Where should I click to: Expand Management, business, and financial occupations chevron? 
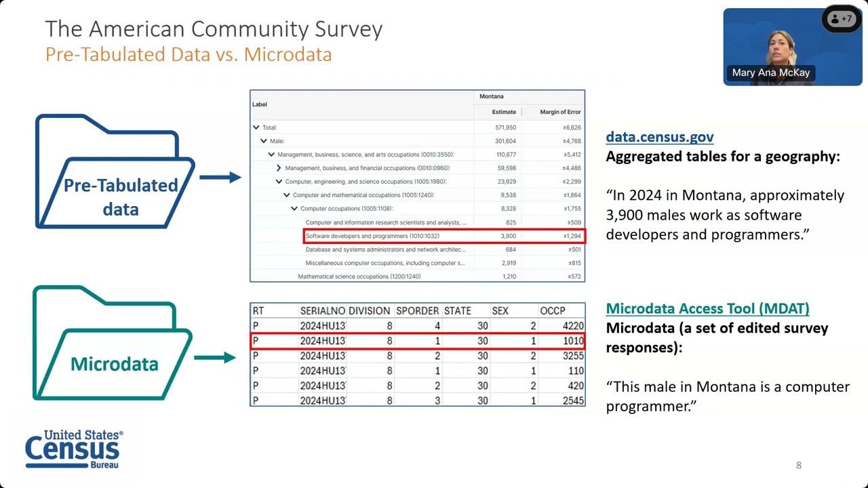(279, 168)
